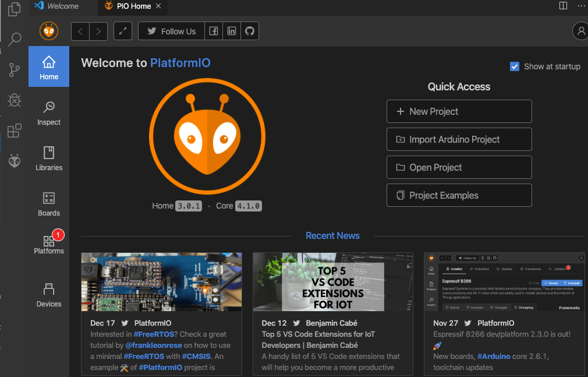Click the Platforms notification badge showing 1
Image resolution: width=588 pixels, height=377 pixels.
58,235
